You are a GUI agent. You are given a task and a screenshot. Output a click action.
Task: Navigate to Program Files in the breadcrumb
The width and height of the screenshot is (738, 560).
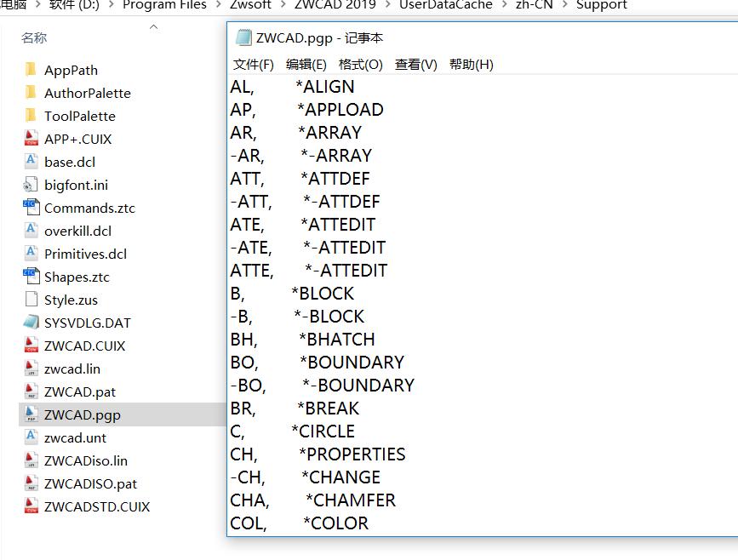coord(165,5)
